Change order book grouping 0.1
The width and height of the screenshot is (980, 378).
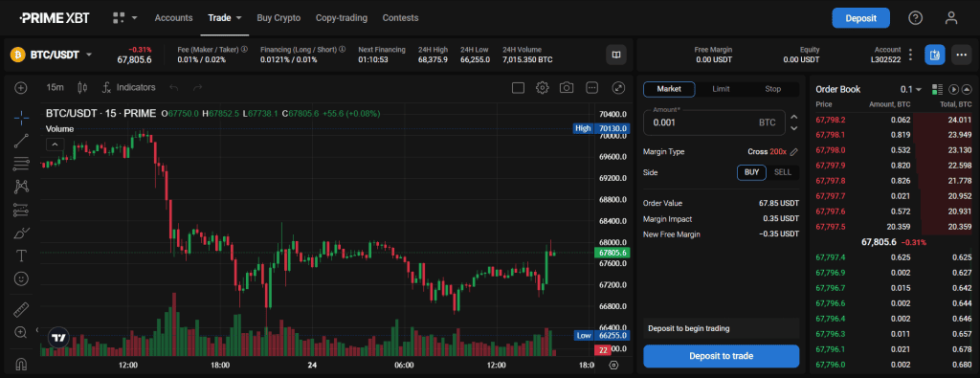pyautogui.click(x=911, y=89)
